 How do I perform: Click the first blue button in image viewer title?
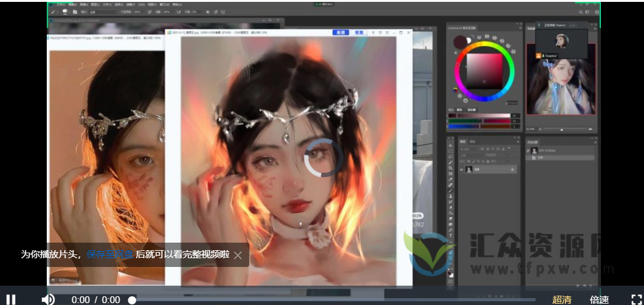click(340, 32)
